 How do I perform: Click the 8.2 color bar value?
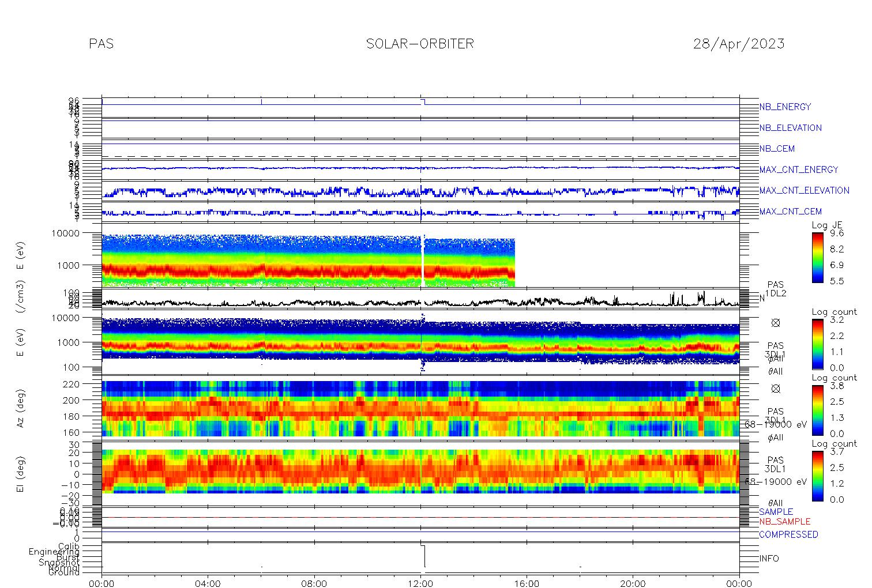coord(837,250)
